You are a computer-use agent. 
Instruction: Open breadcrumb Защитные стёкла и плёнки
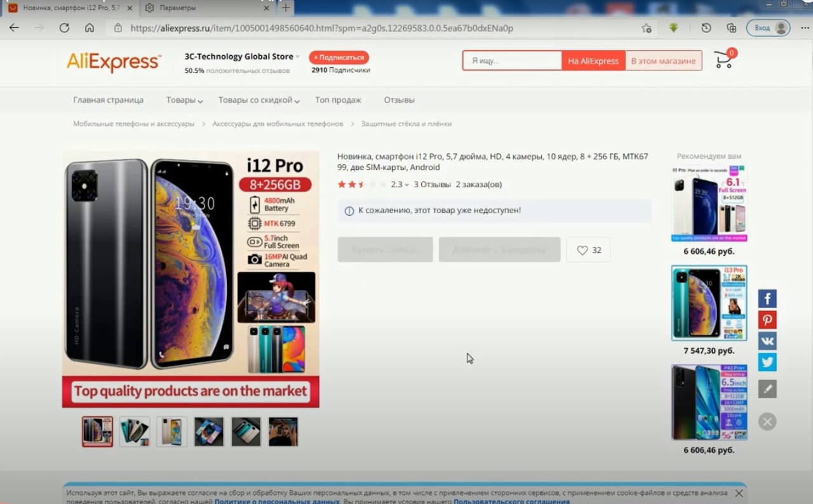[x=406, y=124]
